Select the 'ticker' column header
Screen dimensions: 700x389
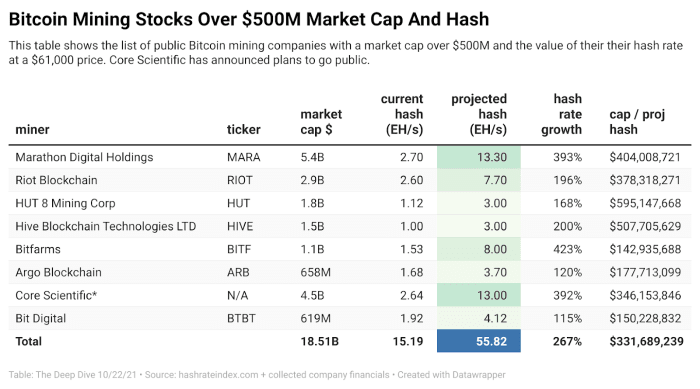tap(243, 130)
